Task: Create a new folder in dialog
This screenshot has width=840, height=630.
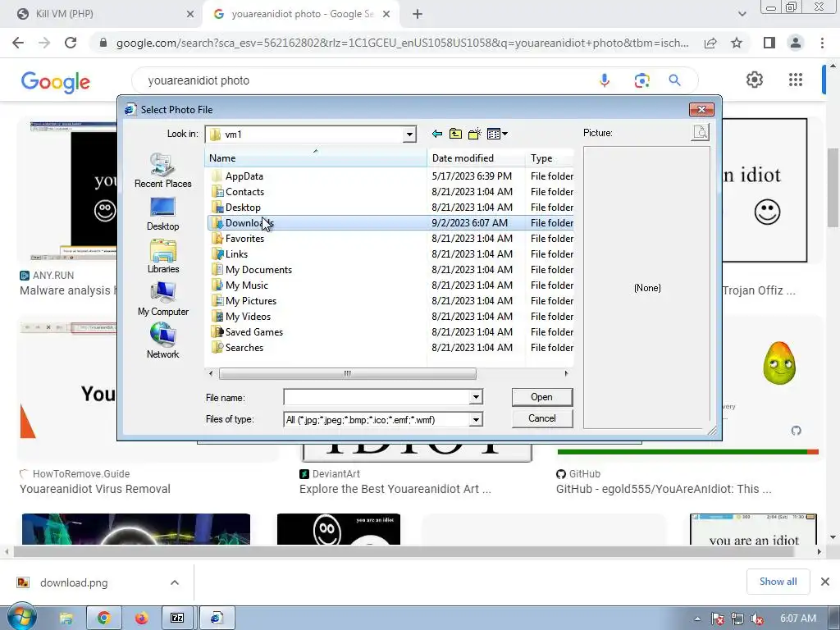Action: (x=475, y=134)
